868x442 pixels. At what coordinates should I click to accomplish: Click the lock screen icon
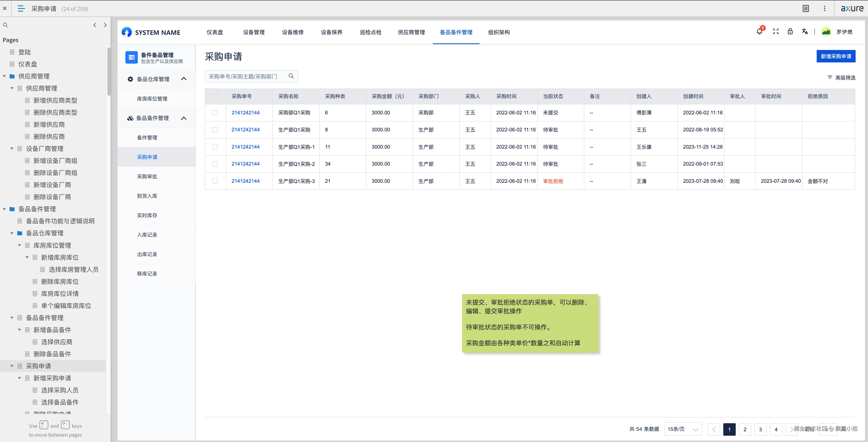click(x=790, y=32)
